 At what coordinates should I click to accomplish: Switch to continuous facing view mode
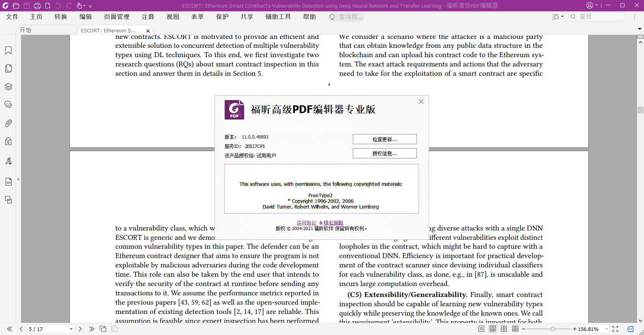tap(515, 329)
